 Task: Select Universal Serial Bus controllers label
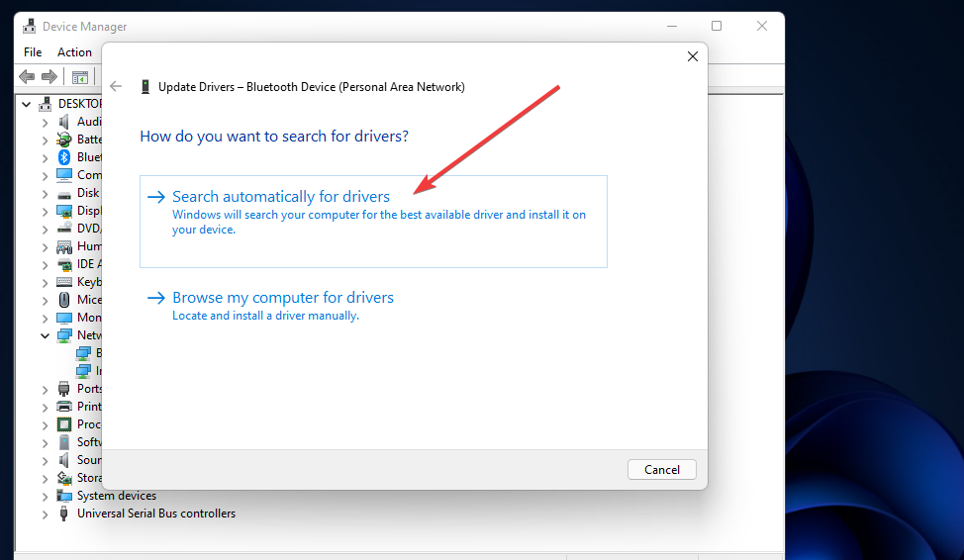(x=156, y=513)
